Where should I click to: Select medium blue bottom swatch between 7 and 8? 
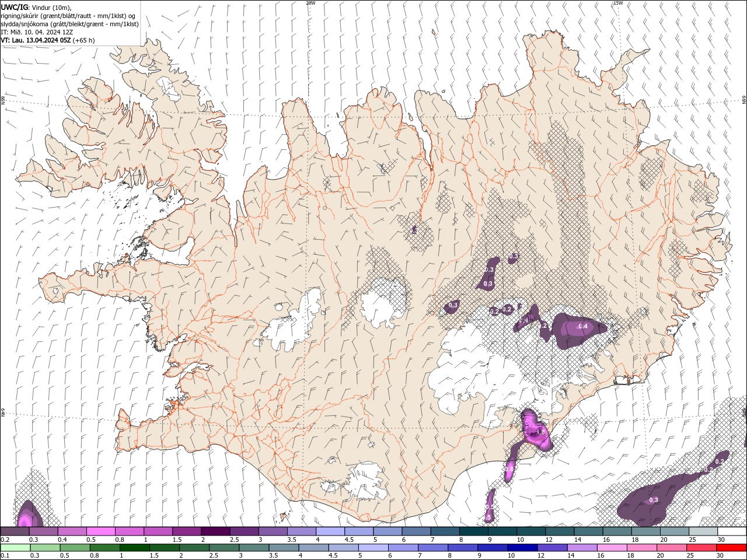click(x=433, y=547)
